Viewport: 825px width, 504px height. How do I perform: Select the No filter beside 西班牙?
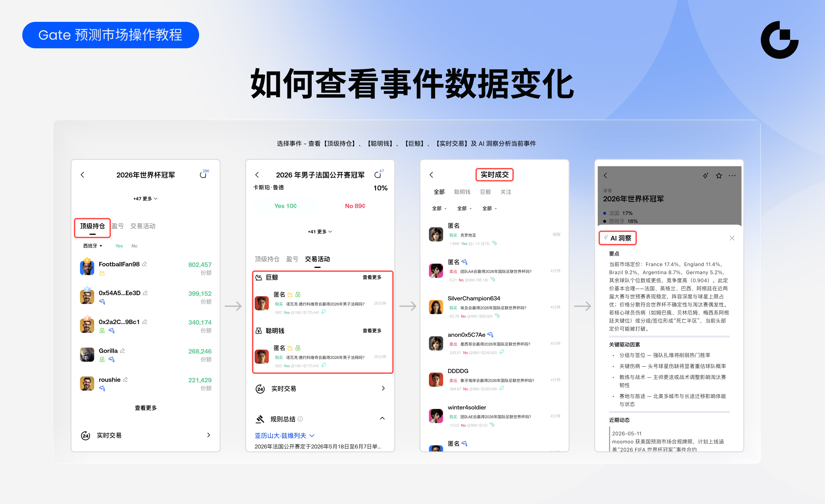pyautogui.click(x=134, y=246)
